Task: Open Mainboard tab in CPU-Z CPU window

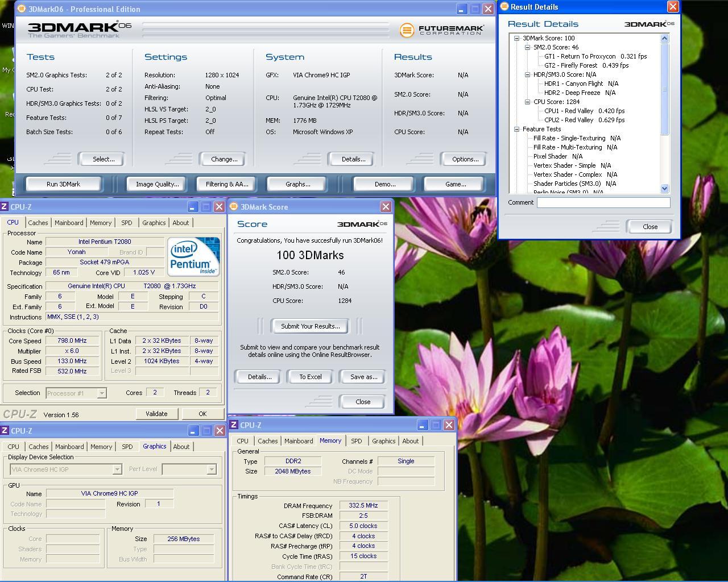Action: (69, 223)
